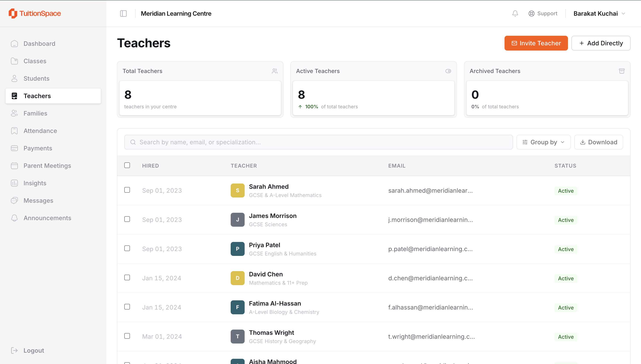Select Thomas Wright's row checkbox
This screenshot has width=641, height=364.
click(x=127, y=336)
